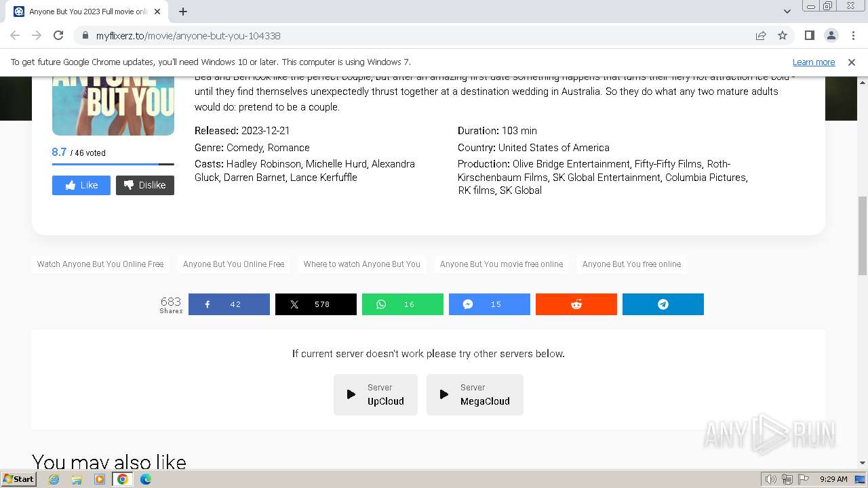
Task: Open Columbia Pictures production link
Action: coord(705,178)
